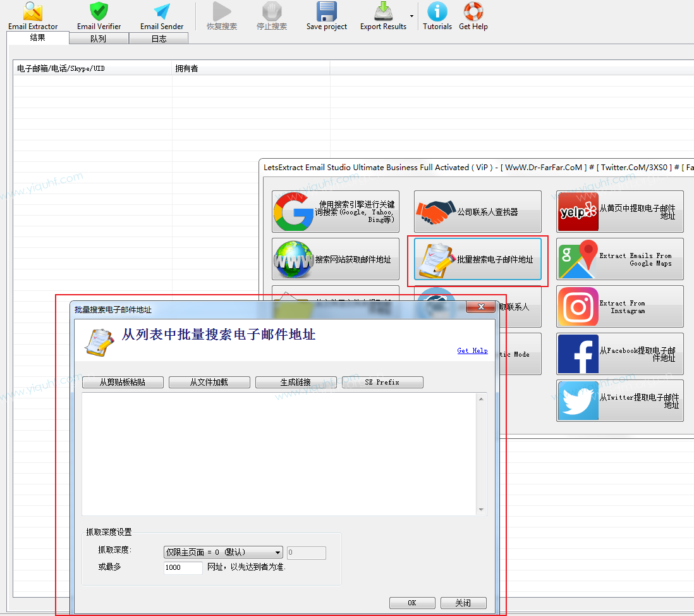Screen dimensions: 694x616
Task: Click the SE Prefix button
Action: tap(382, 382)
